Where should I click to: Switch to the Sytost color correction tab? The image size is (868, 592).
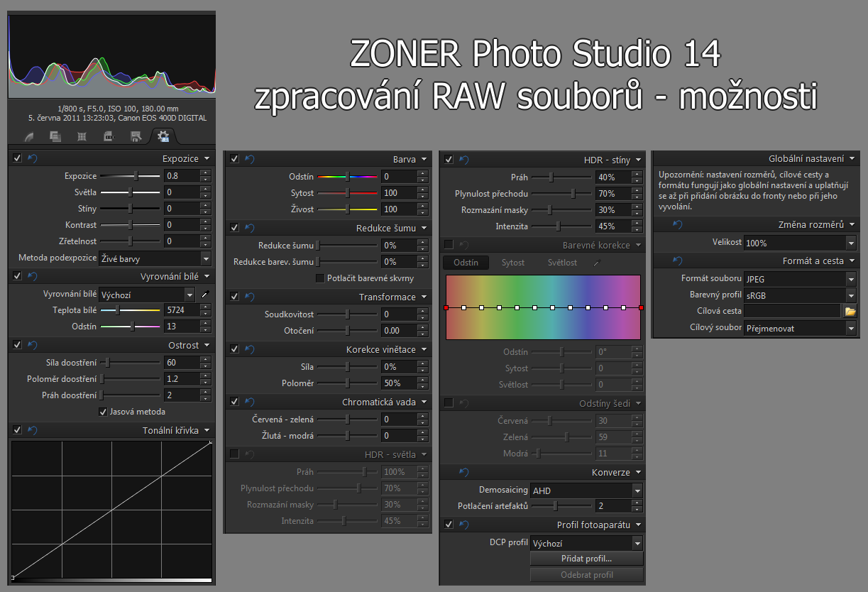(513, 263)
